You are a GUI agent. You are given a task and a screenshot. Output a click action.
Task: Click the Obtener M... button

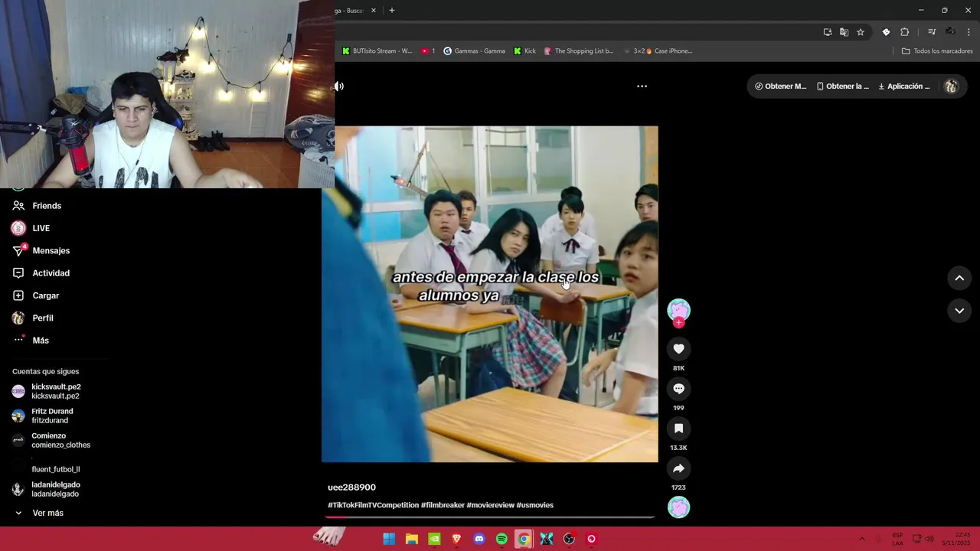[780, 86]
